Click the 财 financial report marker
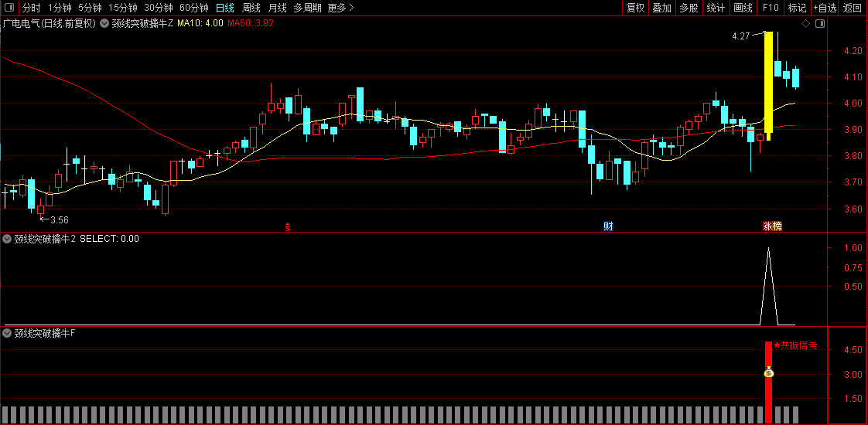Screen dimensions: 868x425 (608, 226)
